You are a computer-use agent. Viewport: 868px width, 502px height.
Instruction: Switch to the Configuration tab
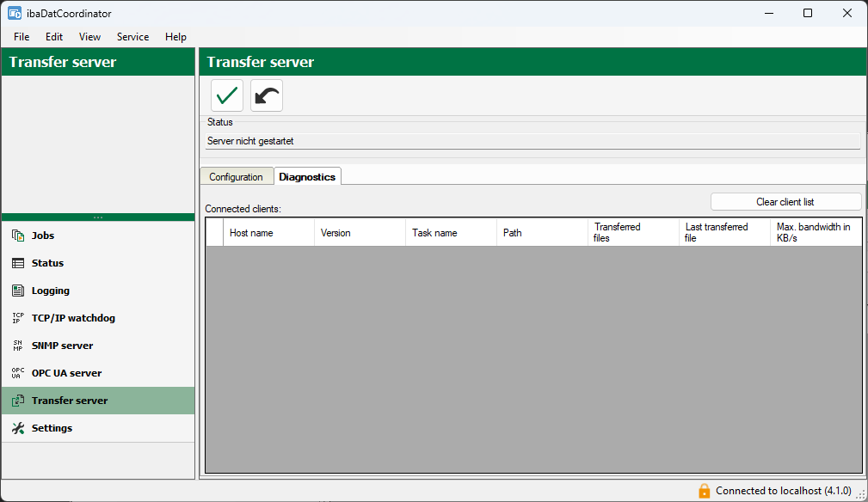point(237,177)
